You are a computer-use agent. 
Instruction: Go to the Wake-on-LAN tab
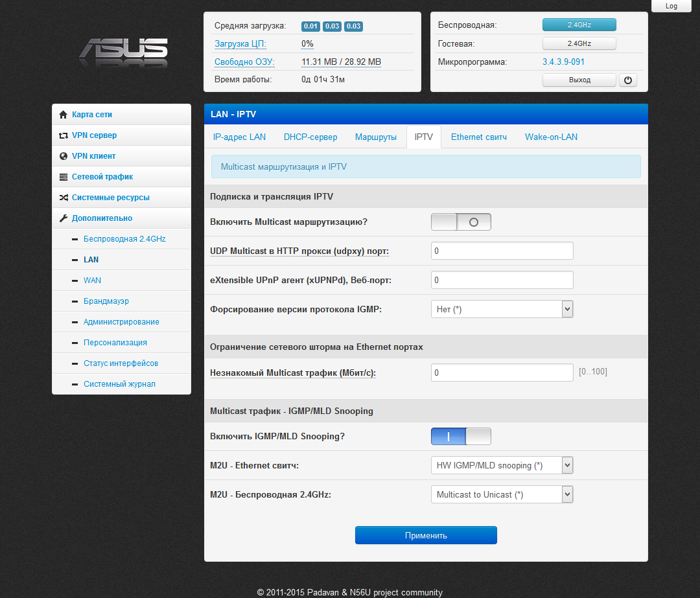tap(552, 137)
